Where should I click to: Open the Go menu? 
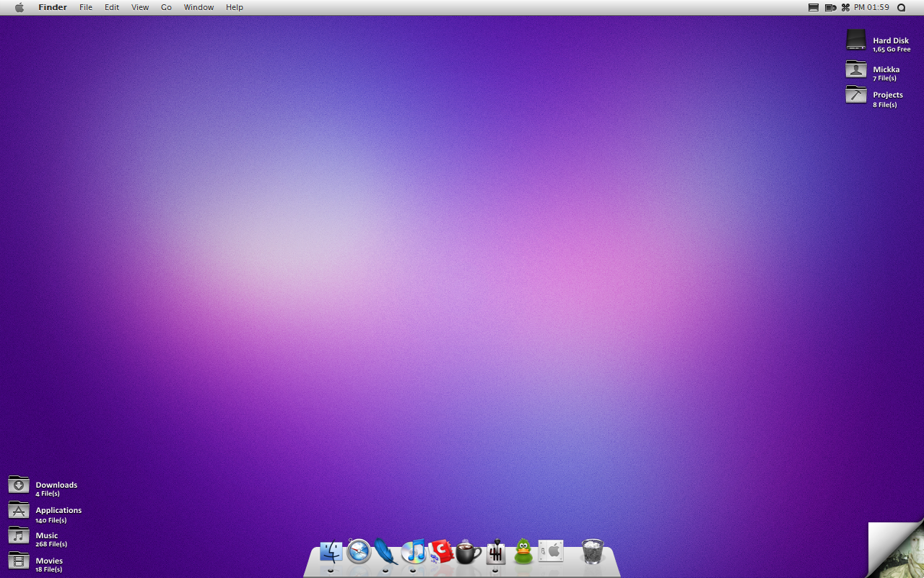click(x=166, y=7)
